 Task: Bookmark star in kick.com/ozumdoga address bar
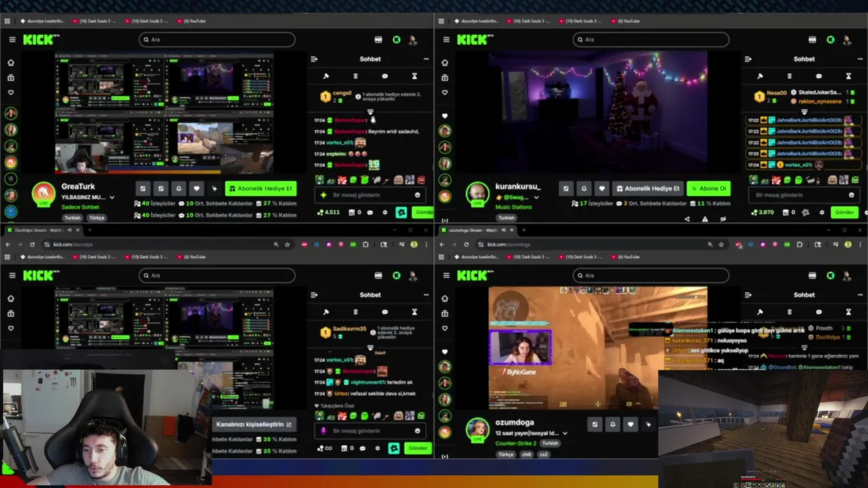(722, 244)
